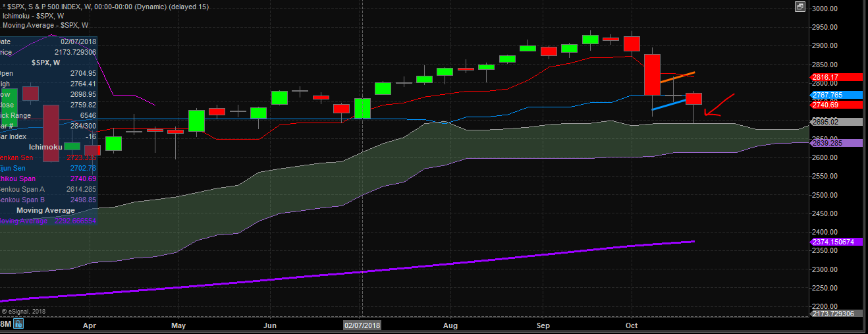Image resolution: width=868 pixels, height=334 pixels.
Task: Click the Ichimoku section header in data window
Action: (45, 146)
